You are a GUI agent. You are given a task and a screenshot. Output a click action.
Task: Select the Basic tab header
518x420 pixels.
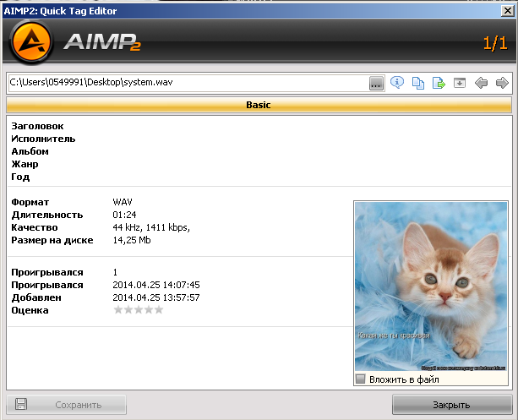coord(259,105)
